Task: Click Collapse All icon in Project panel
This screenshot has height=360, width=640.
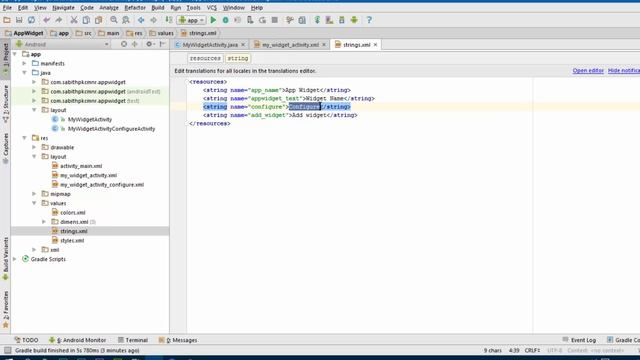Action: (x=134, y=44)
